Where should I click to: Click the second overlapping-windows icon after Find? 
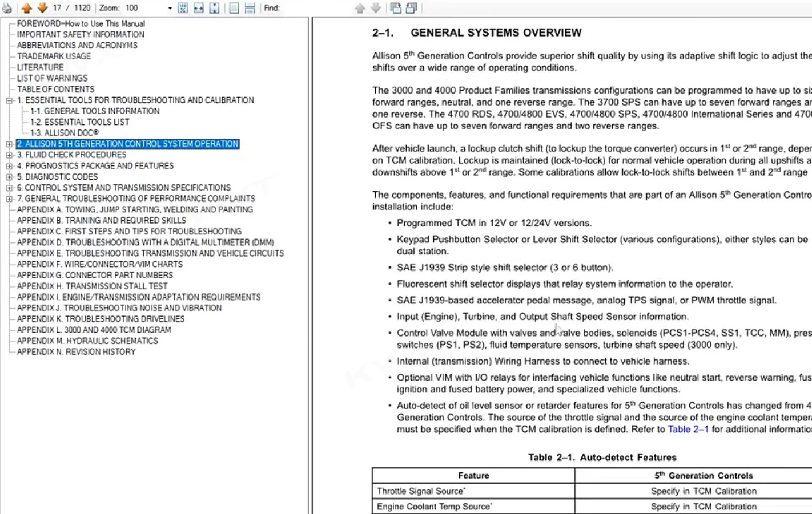(411, 8)
